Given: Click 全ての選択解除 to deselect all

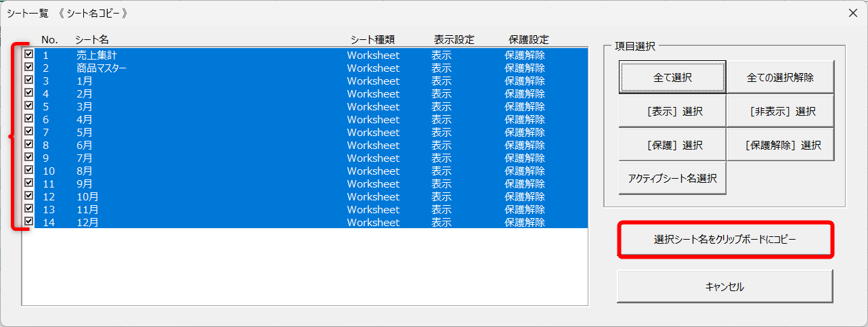Looking at the screenshot, I should pyautogui.click(x=780, y=77).
